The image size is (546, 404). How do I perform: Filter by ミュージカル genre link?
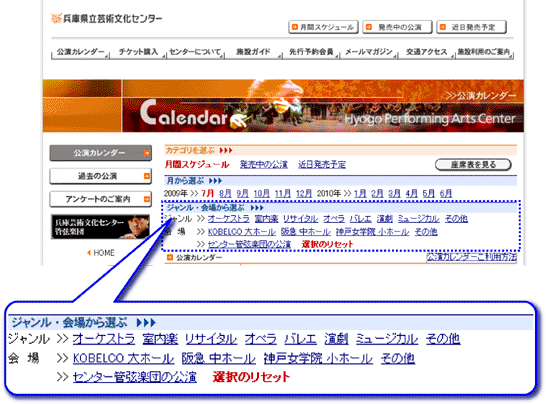coord(419,219)
